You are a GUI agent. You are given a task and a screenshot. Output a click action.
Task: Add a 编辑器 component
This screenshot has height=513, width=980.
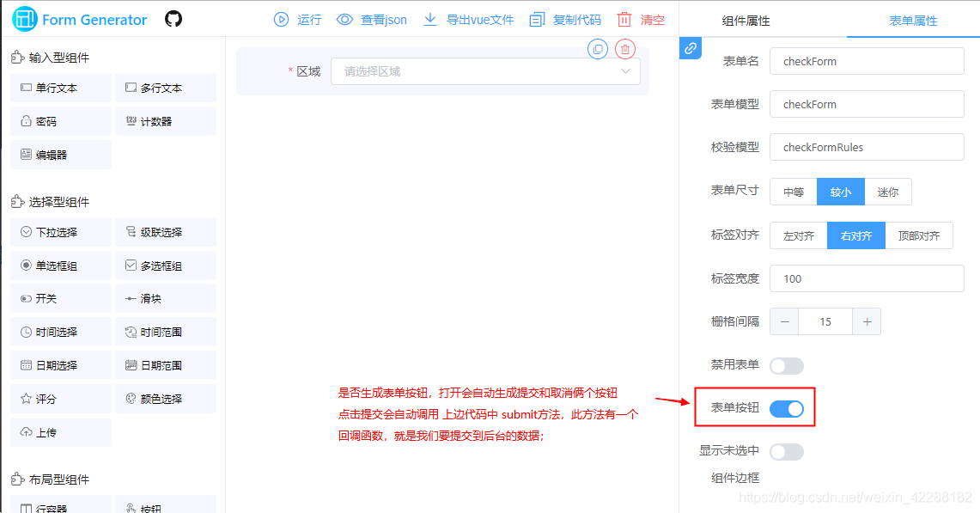(x=61, y=155)
